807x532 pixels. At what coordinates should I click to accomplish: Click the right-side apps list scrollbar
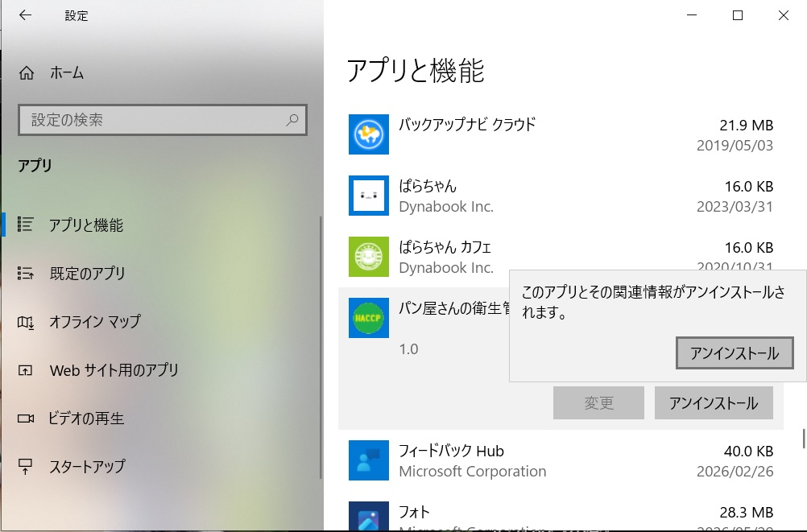click(804, 439)
